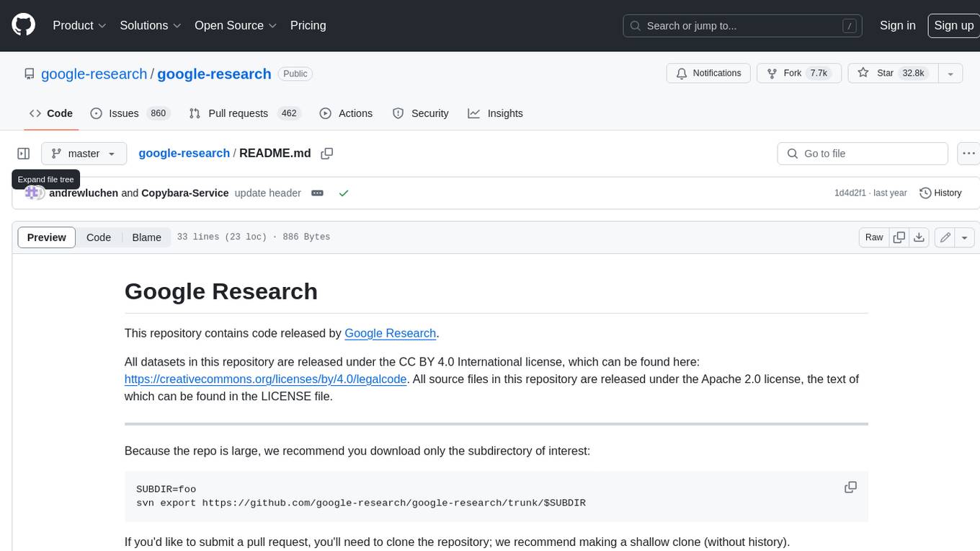Open commit 1d4d2f1
This screenshot has width=980, height=551.
click(850, 193)
